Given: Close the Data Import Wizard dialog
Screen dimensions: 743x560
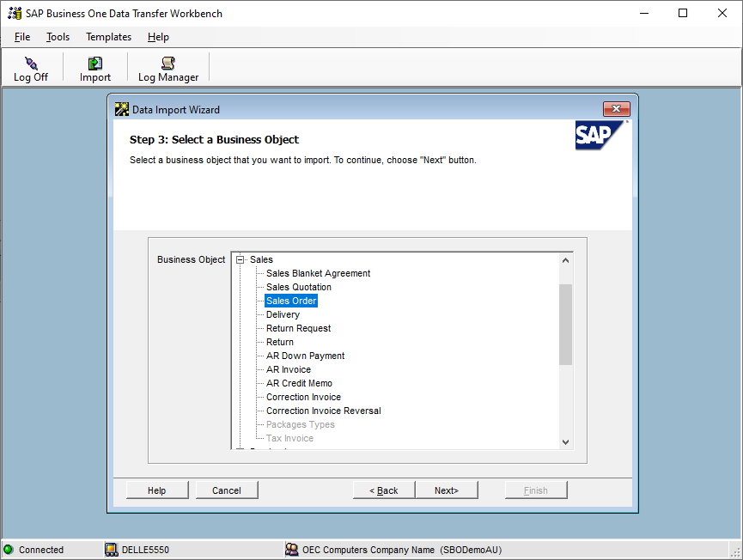Looking at the screenshot, I should [616, 109].
